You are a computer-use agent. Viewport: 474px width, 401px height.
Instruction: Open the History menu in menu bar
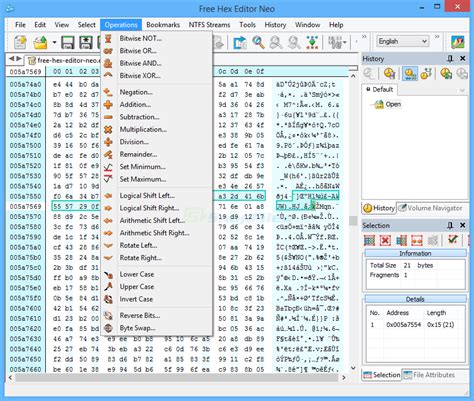(x=275, y=25)
